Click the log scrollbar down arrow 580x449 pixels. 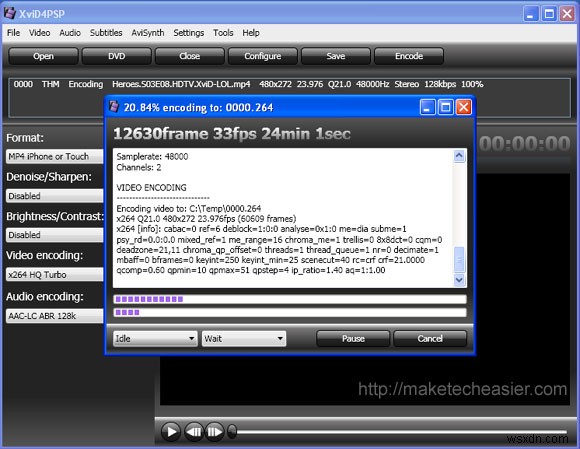pos(459,280)
